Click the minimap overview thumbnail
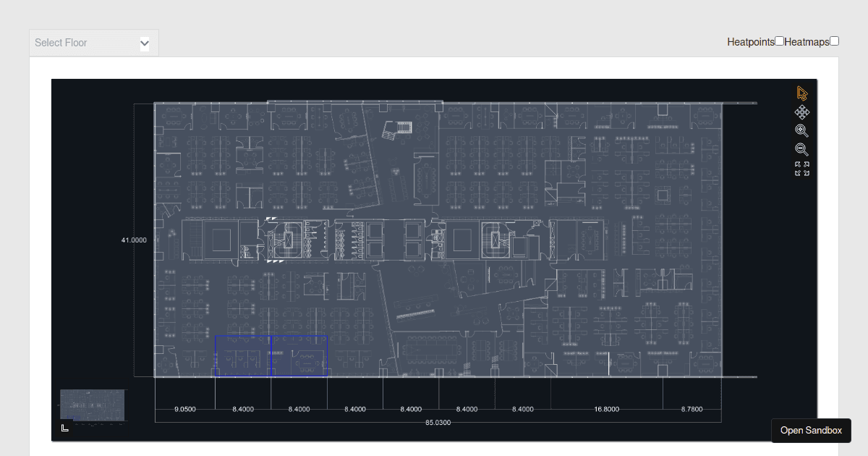Viewport: 868px width, 456px height. click(92, 405)
